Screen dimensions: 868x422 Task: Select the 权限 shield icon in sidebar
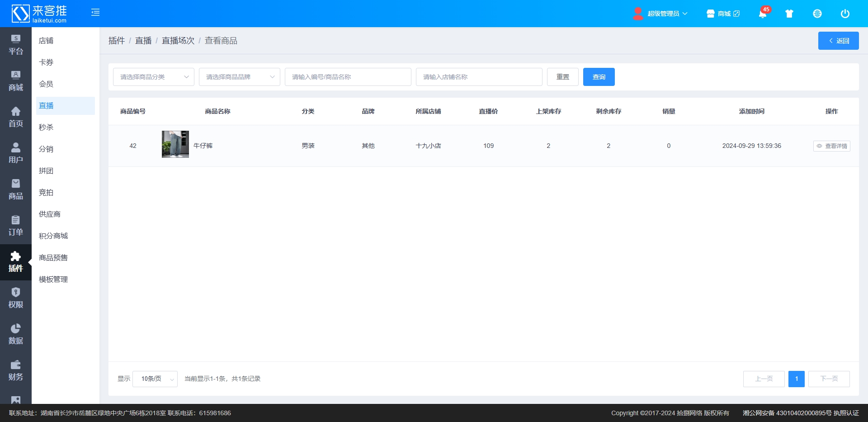point(16,298)
